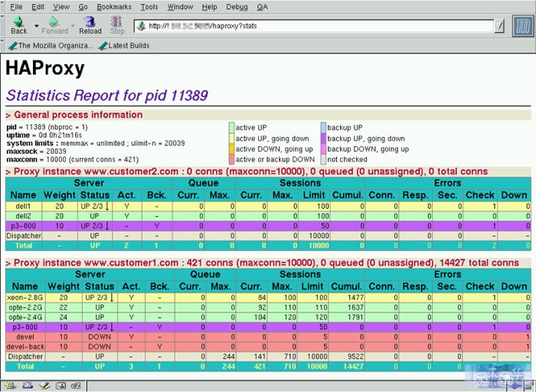The height and width of the screenshot is (392, 536).
Task: Open the Window menu
Action: point(180,7)
